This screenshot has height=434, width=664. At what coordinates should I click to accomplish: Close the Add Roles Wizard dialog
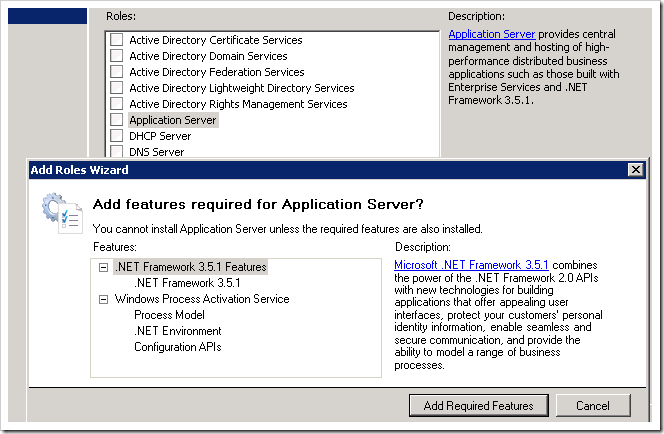[636, 170]
